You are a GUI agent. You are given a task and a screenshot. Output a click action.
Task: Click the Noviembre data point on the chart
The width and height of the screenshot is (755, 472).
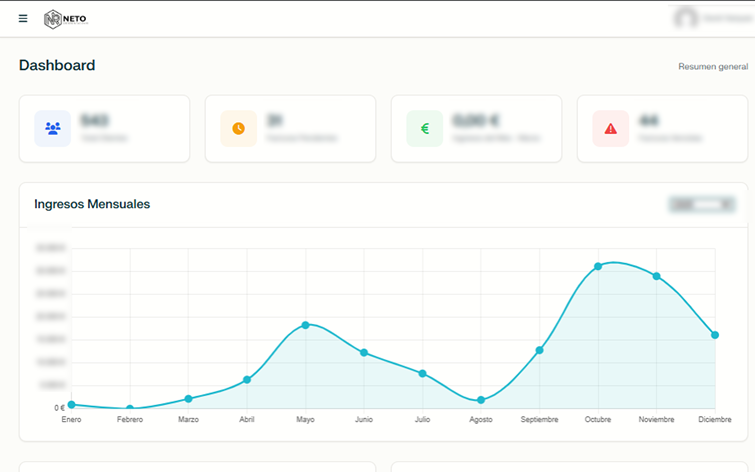656,276
